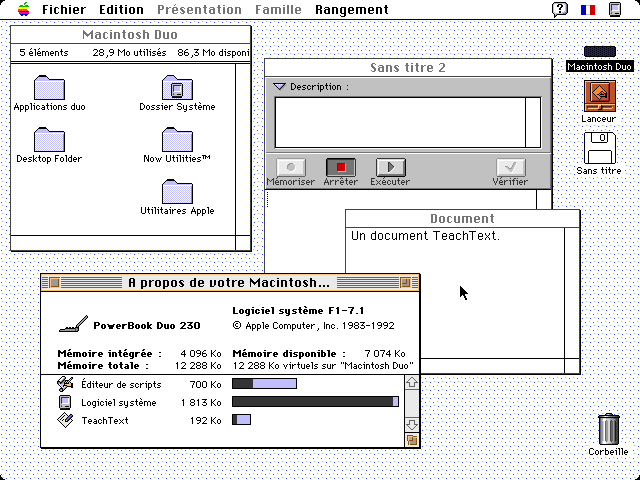
Task: Click the Macintosh Duo window vertical scrollbar
Action: [243, 149]
